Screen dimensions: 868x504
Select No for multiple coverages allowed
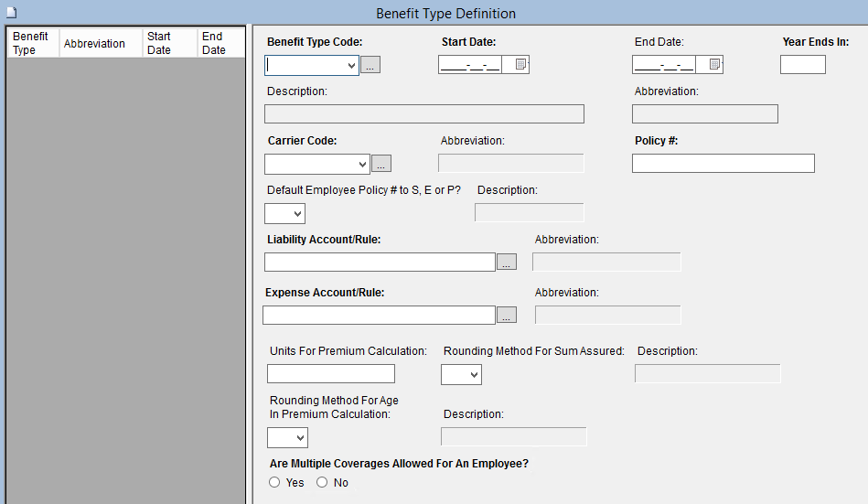pos(322,483)
